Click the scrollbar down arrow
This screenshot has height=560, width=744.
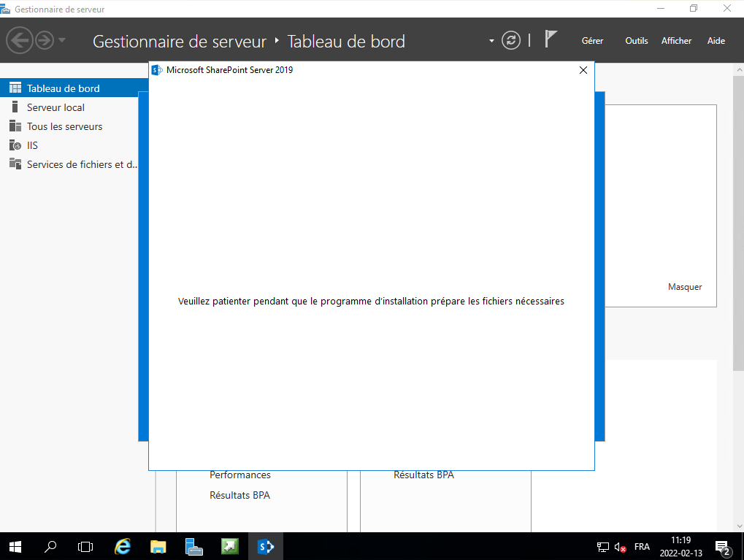pos(739,526)
